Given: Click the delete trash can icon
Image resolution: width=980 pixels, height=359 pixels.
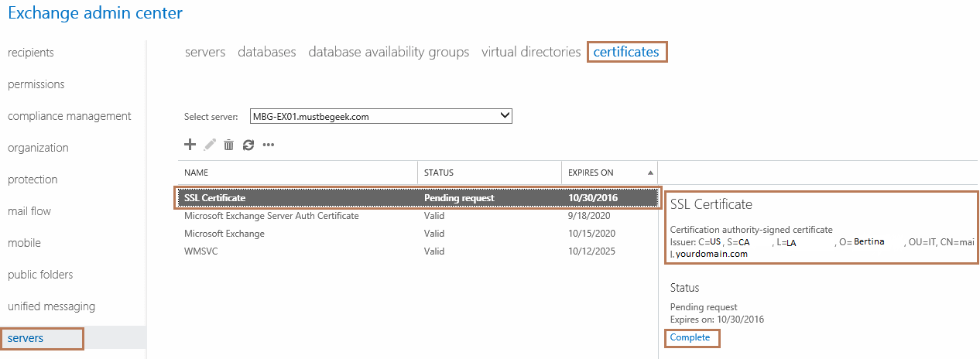Looking at the screenshot, I should click(229, 144).
